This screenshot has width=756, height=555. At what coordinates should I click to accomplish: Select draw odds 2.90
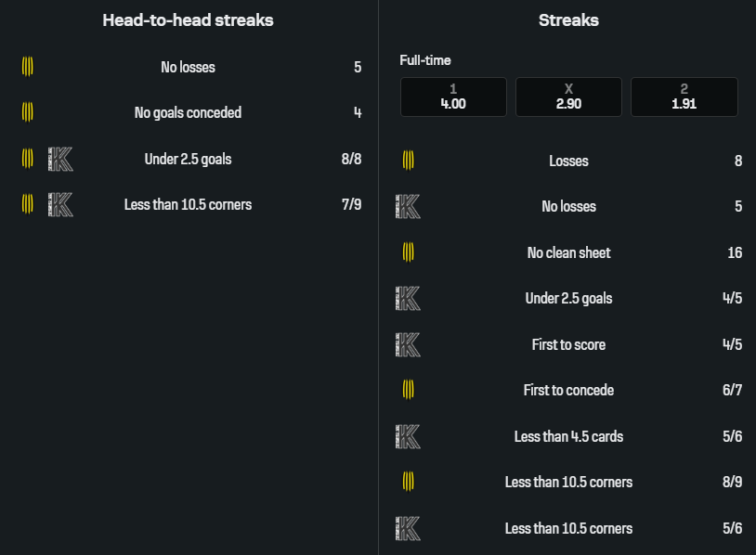568,97
